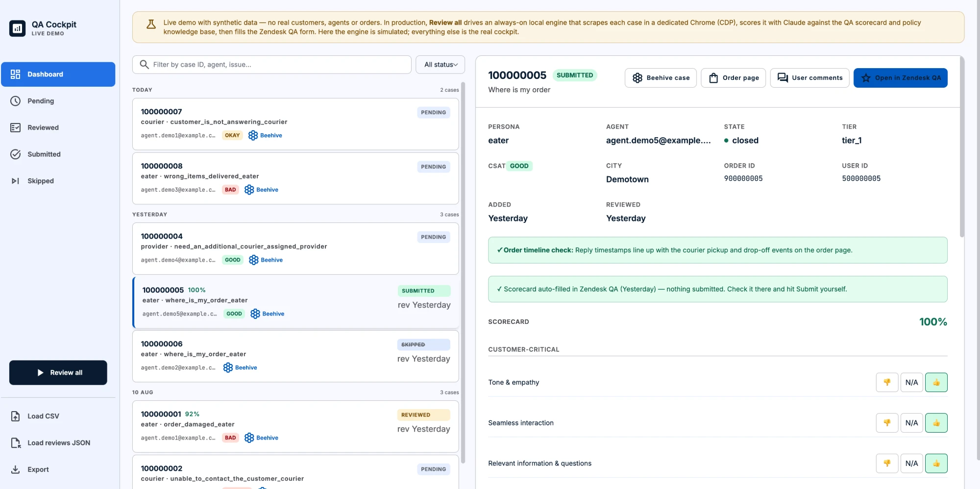Click the Pending clock icon
Image resolution: width=980 pixels, height=489 pixels.
pos(16,101)
